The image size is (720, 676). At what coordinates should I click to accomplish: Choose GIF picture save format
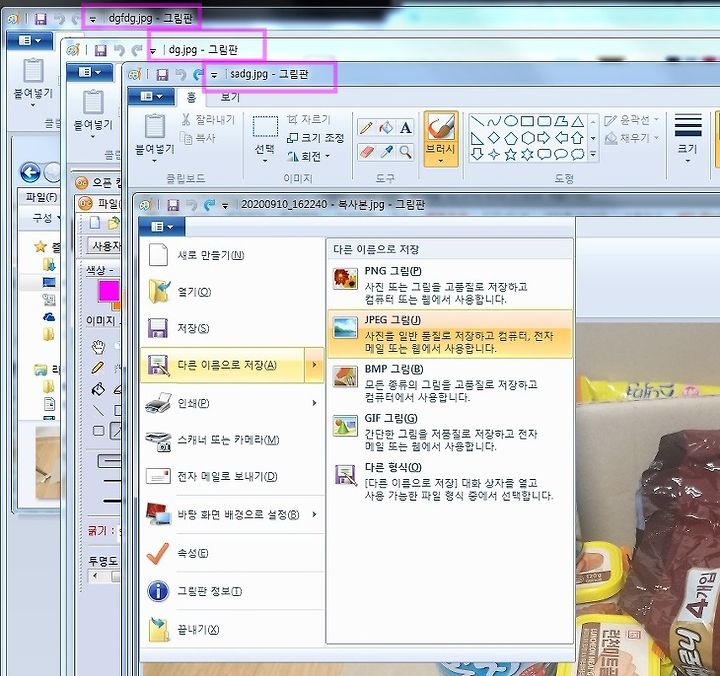(x=450, y=432)
